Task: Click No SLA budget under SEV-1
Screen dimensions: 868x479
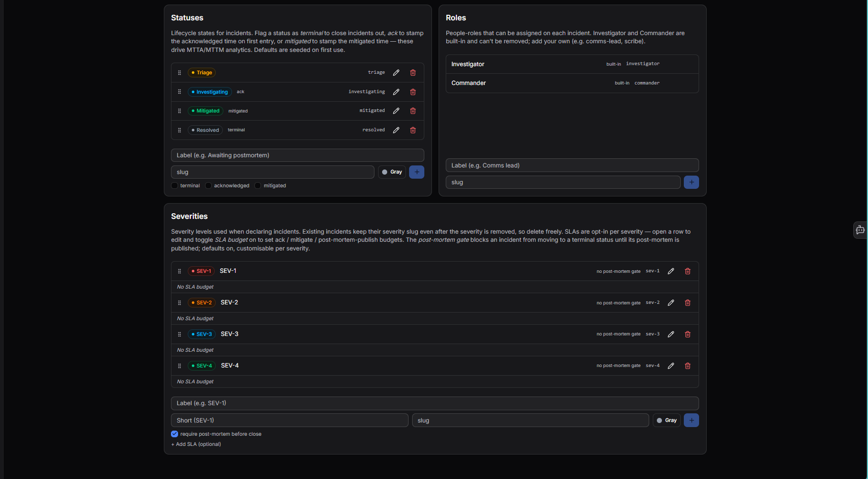Action: click(x=195, y=287)
